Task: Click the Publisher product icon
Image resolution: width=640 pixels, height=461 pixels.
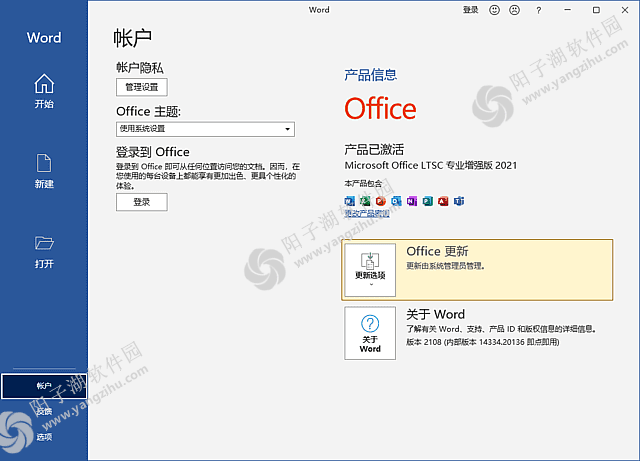Action: pyautogui.click(x=427, y=201)
